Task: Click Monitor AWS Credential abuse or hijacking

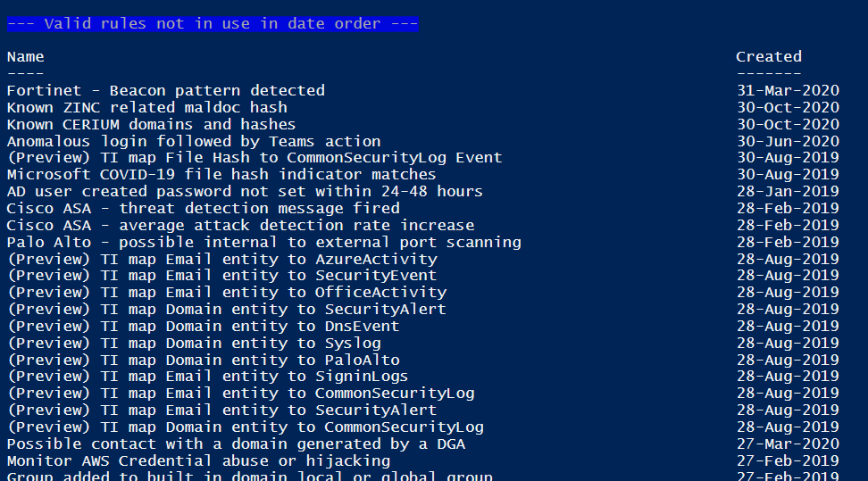Action: [198, 461]
